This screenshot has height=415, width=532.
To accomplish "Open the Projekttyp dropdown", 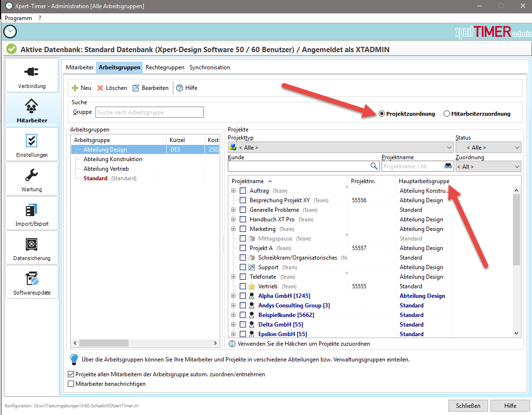I will (340, 148).
